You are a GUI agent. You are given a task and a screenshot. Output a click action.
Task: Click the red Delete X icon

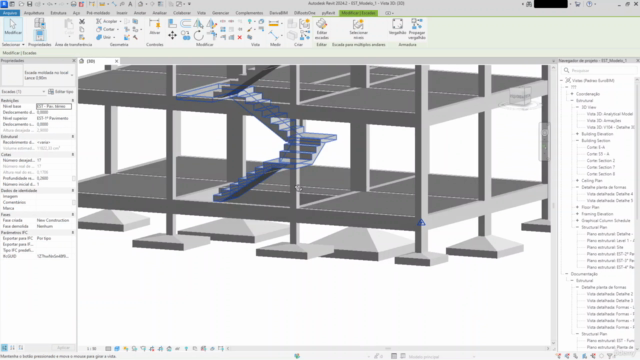click(x=240, y=37)
